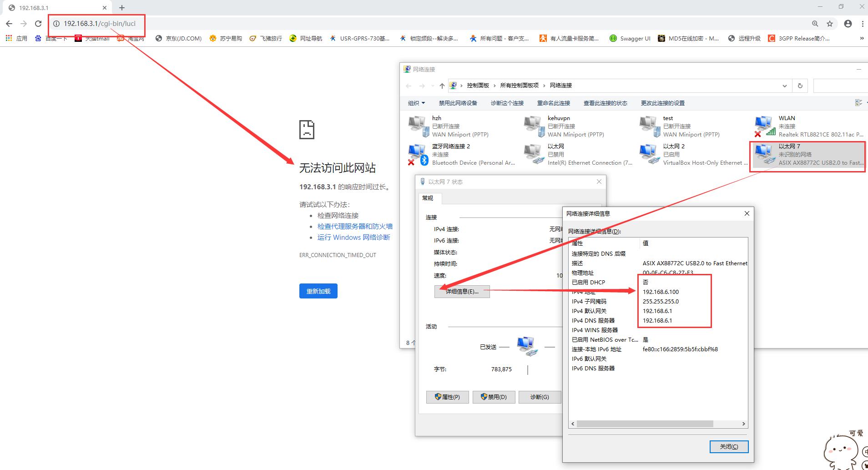Viewport: 868px width, 470px height.
Task: Click the bookmark star icon
Action: 830,24
